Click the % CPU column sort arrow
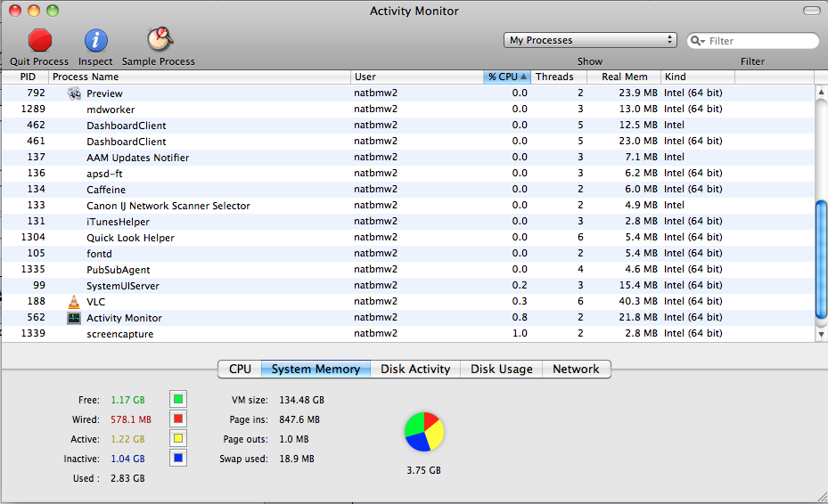Screen dimensions: 828x504 (523, 77)
